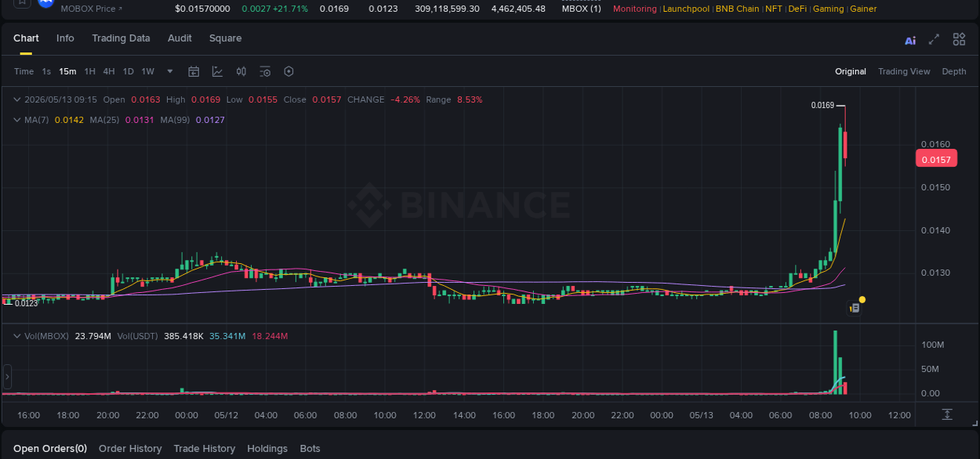The image size is (980, 459).
Task: Click the 0.0123 low price marker
Action: coord(27,303)
